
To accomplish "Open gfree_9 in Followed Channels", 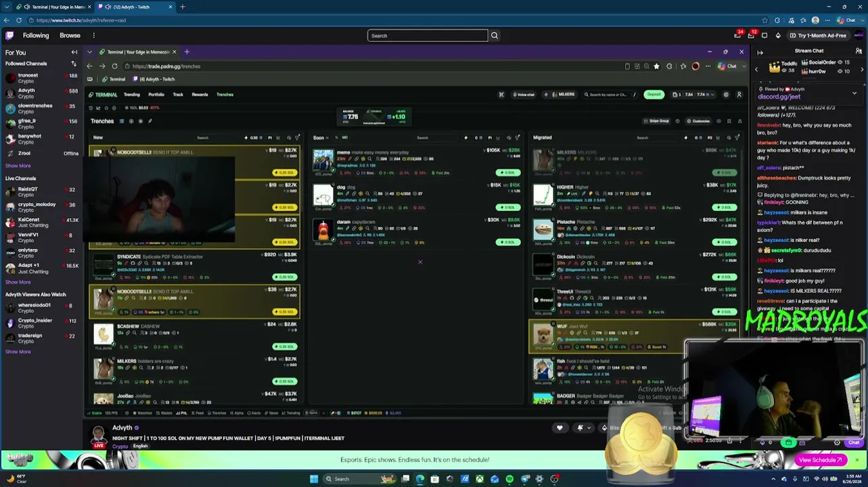I will coord(41,124).
